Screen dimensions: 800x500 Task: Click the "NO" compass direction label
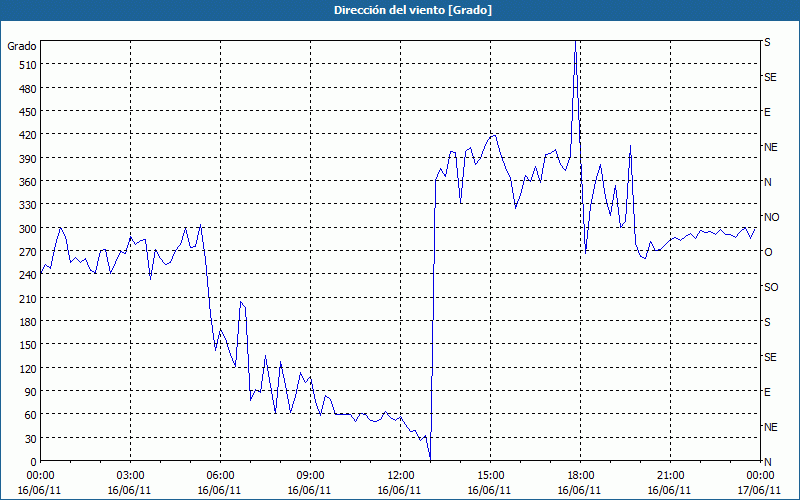772,217
